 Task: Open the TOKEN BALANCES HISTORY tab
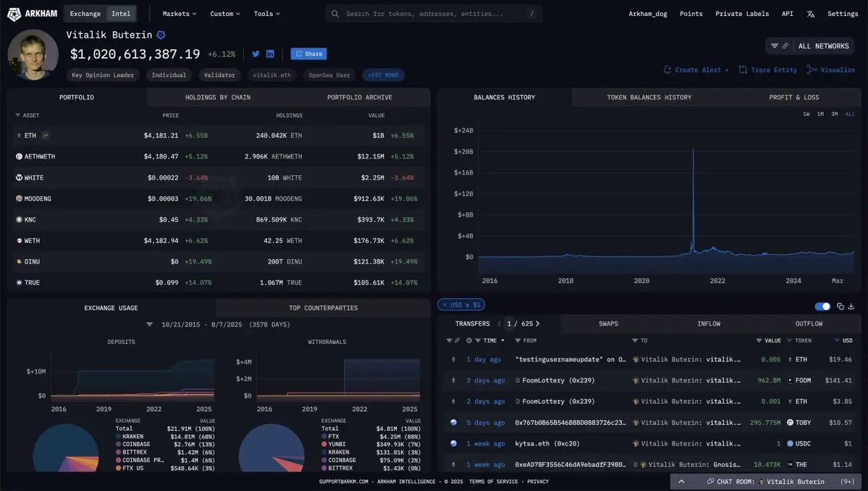pos(649,98)
